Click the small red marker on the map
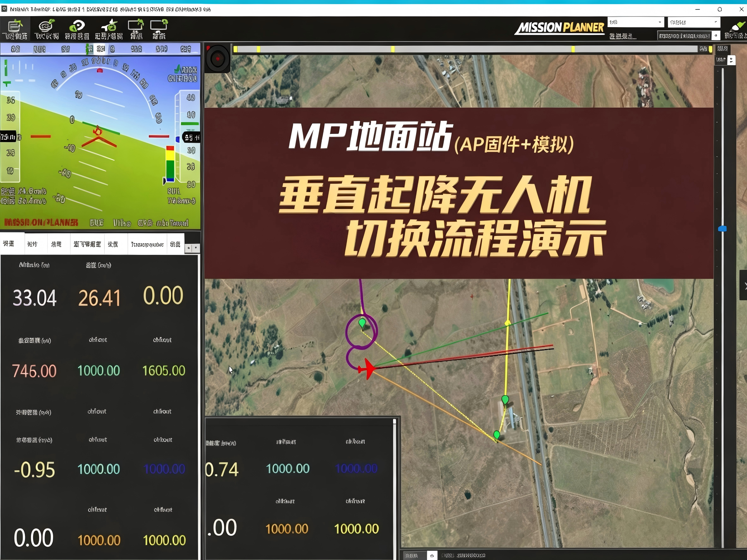The height and width of the screenshot is (560, 747). pos(472,296)
